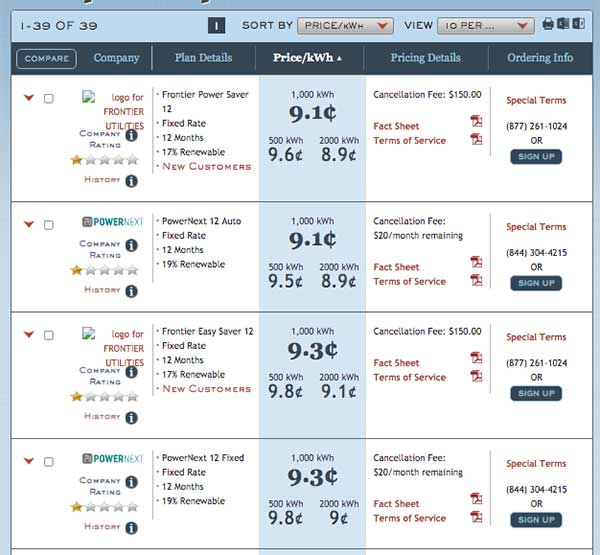Open Company Rating info for Frontier Power Saver 12
Screen dimensions: 600x555
pyautogui.click(x=132, y=135)
